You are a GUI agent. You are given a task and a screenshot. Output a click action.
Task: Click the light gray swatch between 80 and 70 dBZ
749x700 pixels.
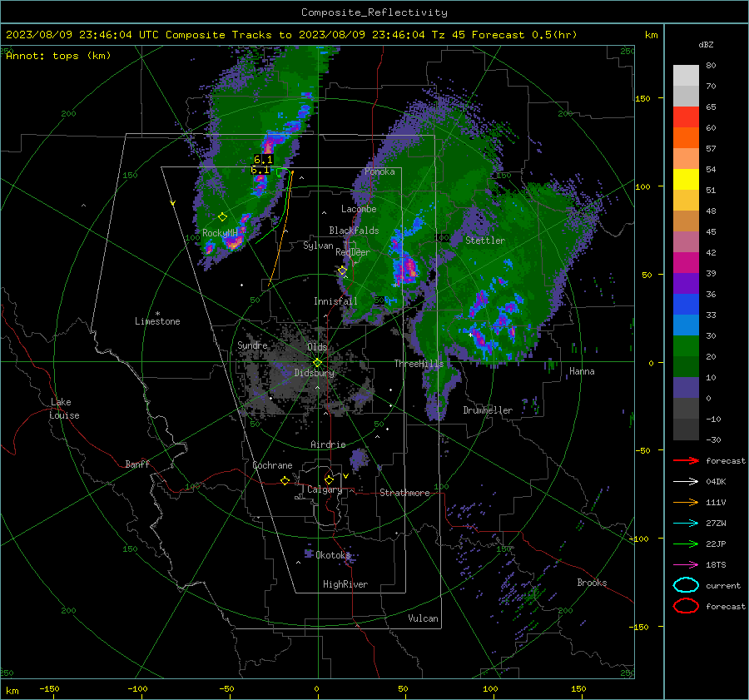(x=686, y=76)
